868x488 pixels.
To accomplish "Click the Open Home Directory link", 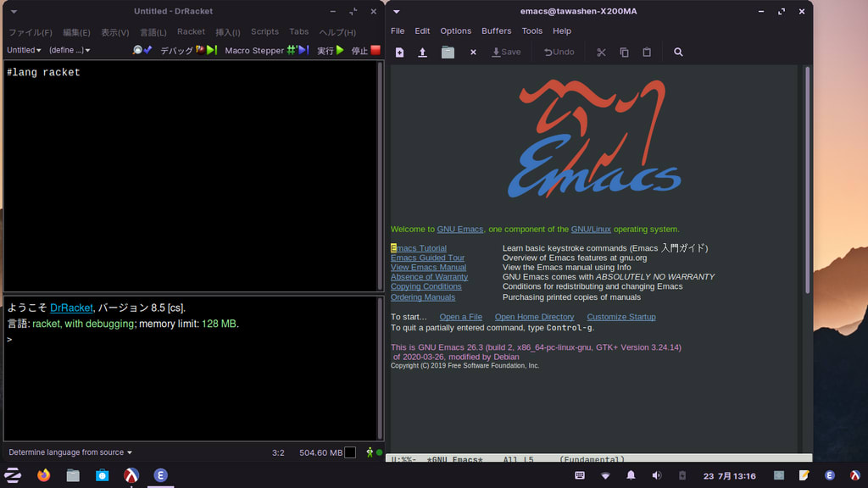I will point(534,317).
